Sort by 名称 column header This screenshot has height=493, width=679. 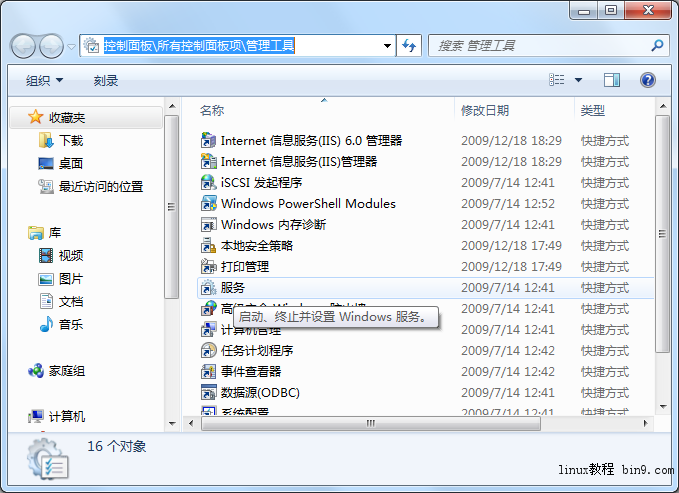coord(212,110)
